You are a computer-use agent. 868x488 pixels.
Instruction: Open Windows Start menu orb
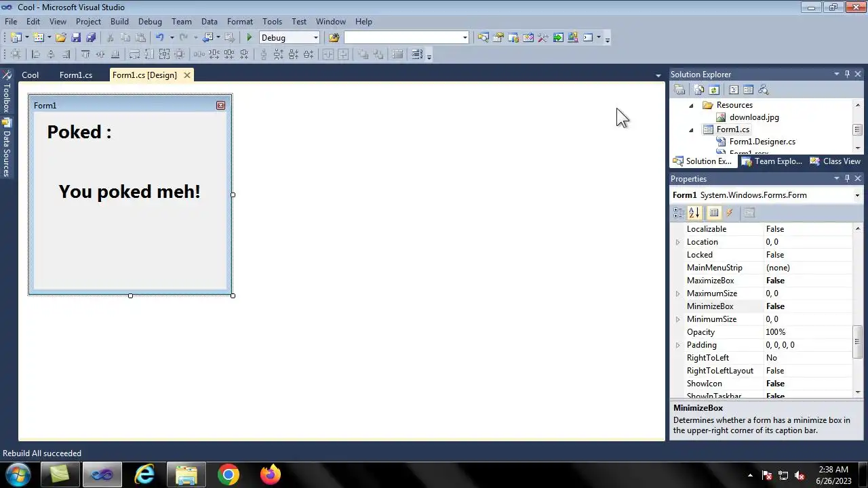tap(18, 474)
